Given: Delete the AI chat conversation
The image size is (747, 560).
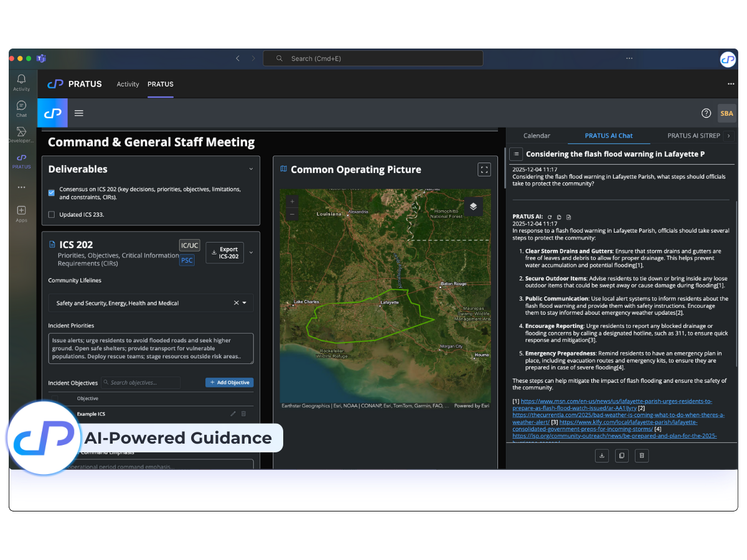Looking at the screenshot, I should (x=641, y=455).
